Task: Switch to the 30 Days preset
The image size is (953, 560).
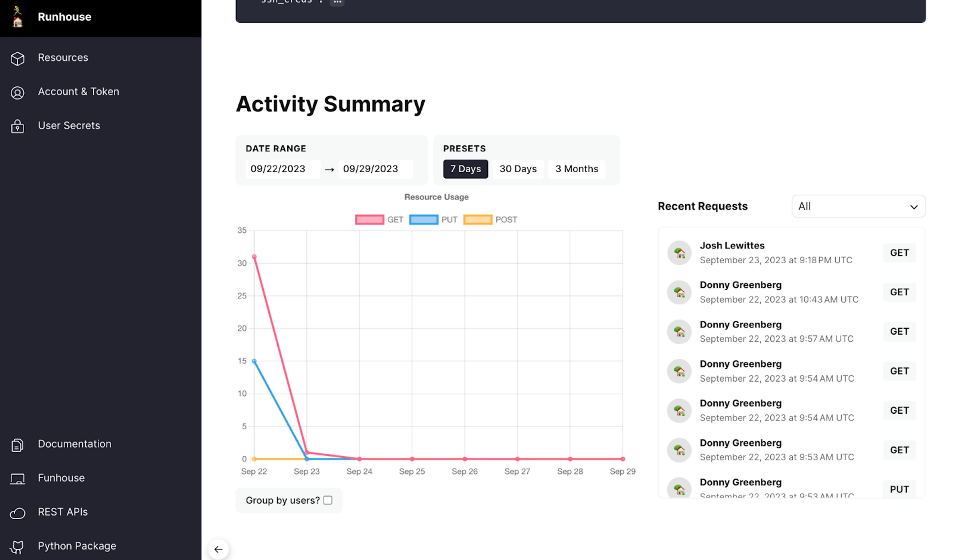Action: click(x=518, y=169)
